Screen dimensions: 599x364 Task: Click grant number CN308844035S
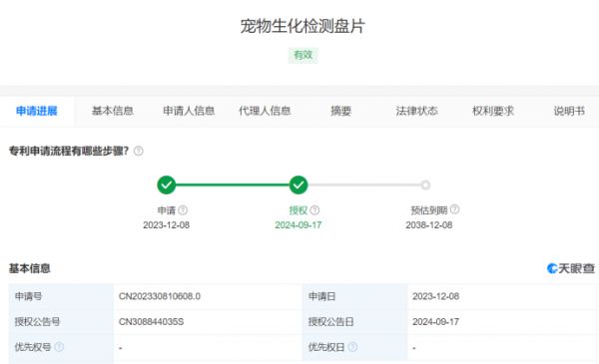152,322
